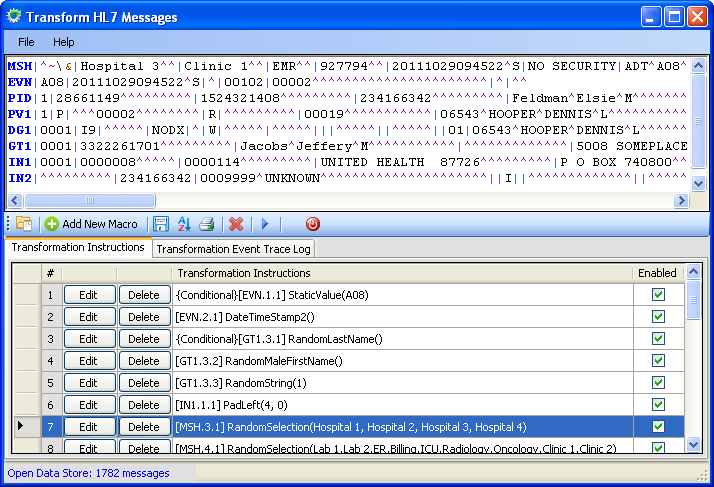Edit the DateTimeStamp2 instruction in row 2
This screenshot has width=714, height=487.
pyautogui.click(x=88, y=317)
